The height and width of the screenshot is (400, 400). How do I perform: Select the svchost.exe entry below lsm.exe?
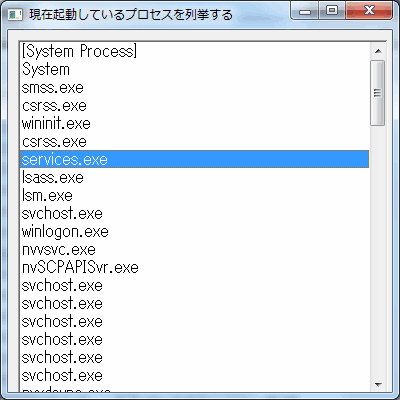[x=195, y=214]
